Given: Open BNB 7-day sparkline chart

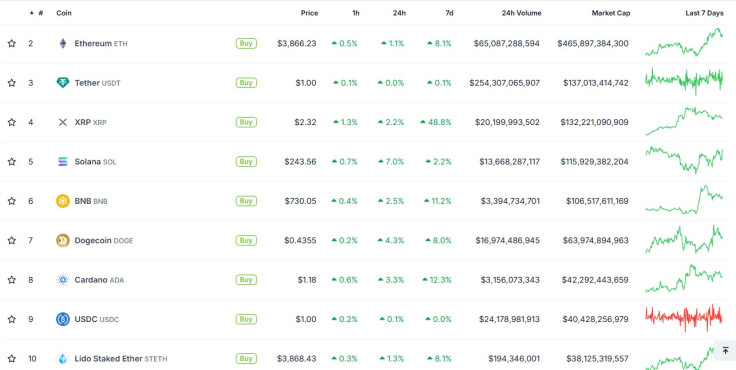Looking at the screenshot, I should point(684,200).
